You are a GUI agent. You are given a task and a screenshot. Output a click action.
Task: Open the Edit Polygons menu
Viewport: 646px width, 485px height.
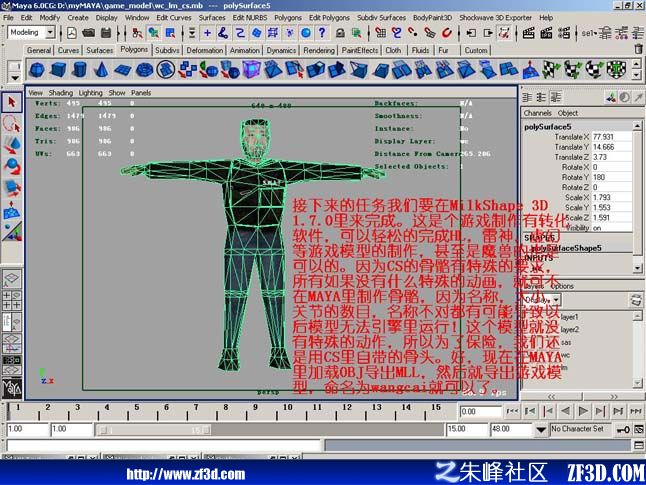[329, 18]
